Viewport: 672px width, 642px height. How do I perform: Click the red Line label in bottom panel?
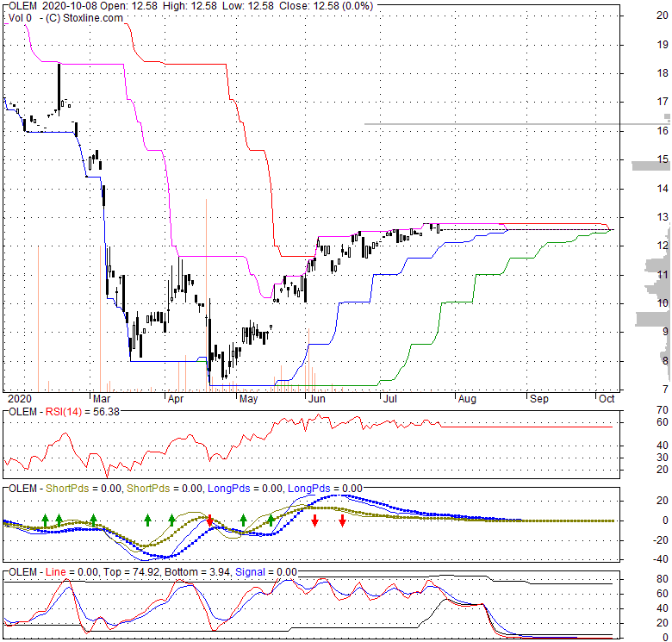(56, 572)
